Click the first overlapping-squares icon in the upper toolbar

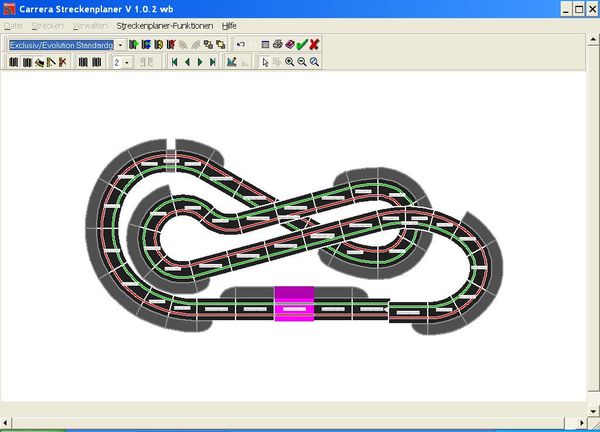pyautogui.click(x=208, y=45)
